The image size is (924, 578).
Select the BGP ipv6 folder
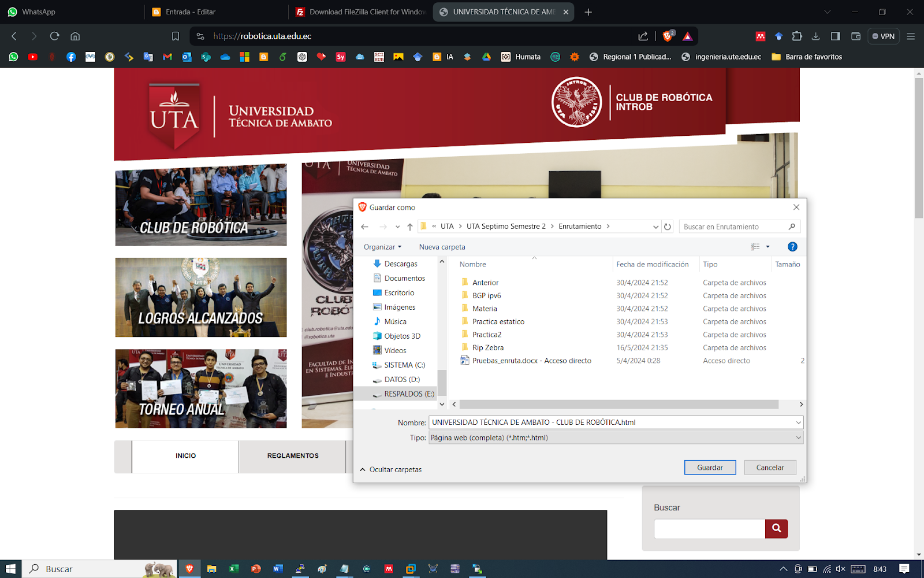486,295
